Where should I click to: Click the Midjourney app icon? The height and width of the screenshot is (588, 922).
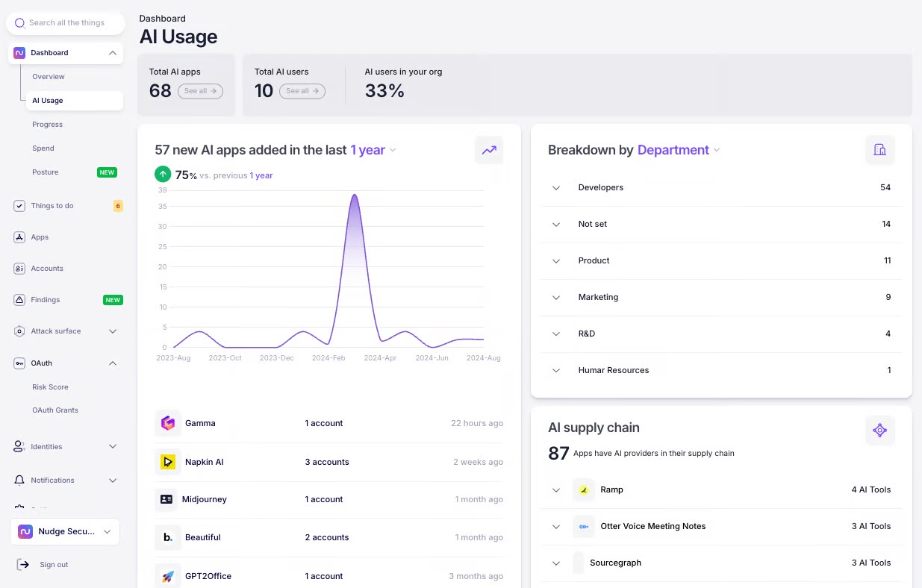pos(166,499)
